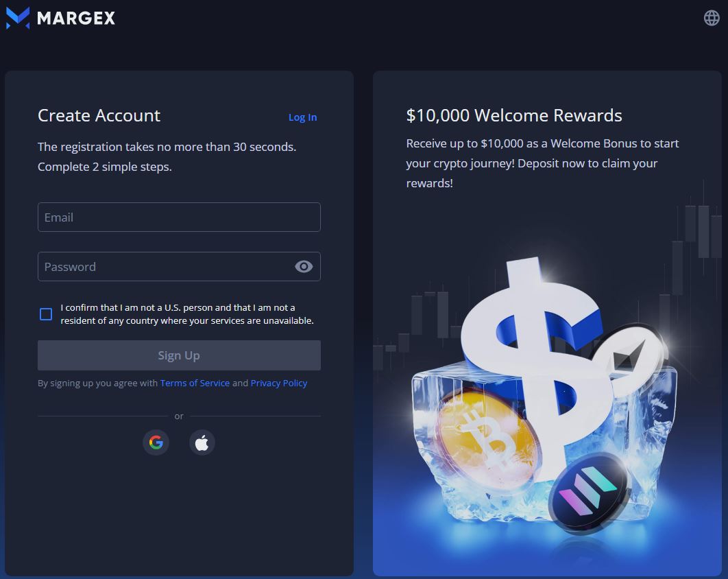Open the language globe selector
Viewport: 728px width, 579px height.
click(712, 18)
